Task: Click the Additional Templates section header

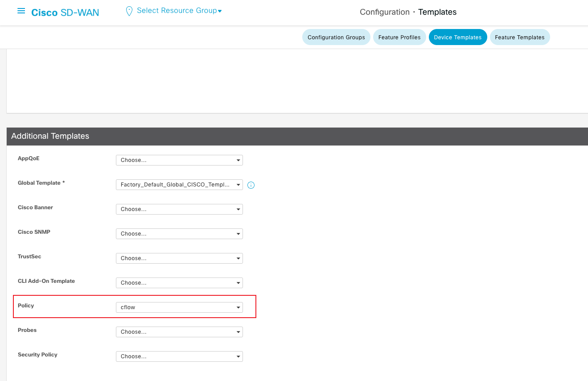Action: (50, 136)
